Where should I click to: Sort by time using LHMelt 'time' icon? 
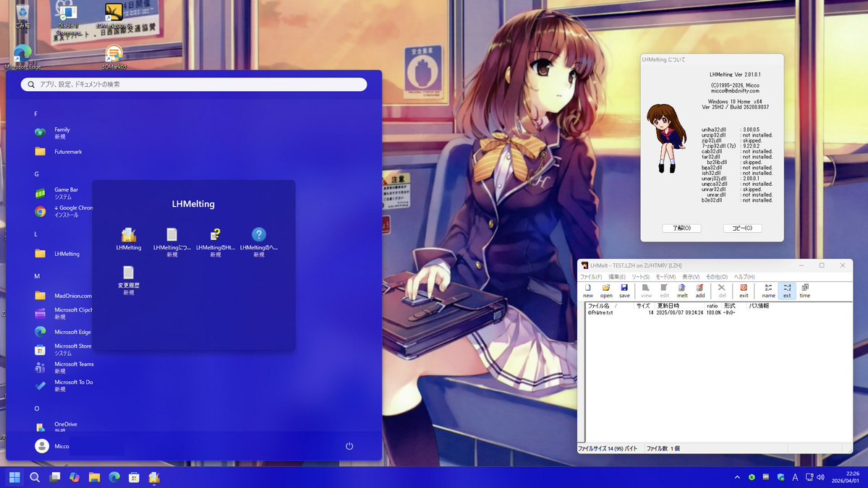(805, 291)
